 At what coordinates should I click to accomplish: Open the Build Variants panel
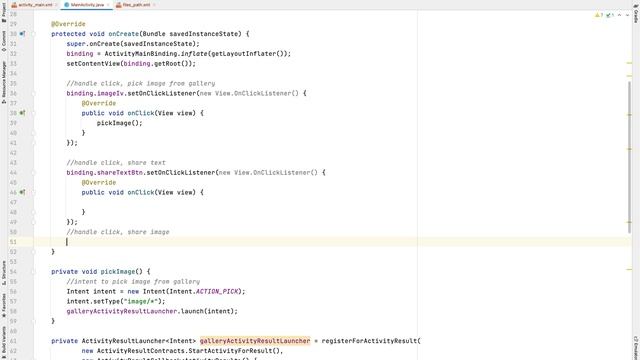coord(4,341)
